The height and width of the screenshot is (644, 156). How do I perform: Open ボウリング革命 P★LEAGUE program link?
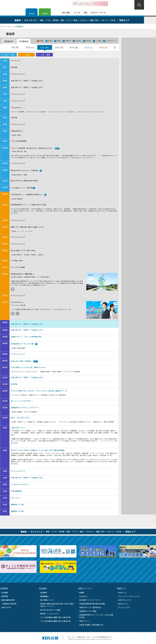coord(39,391)
